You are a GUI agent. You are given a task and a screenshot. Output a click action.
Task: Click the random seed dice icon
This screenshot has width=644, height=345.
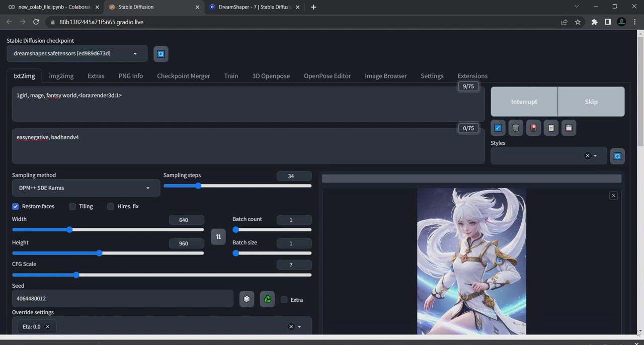point(247,299)
